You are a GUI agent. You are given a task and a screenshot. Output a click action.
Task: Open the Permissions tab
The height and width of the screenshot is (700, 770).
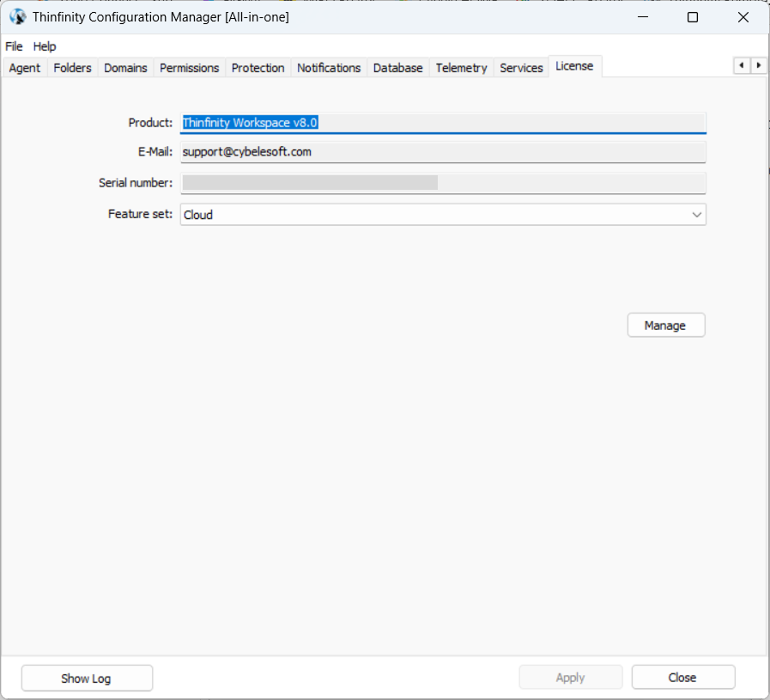coord(190,68)
